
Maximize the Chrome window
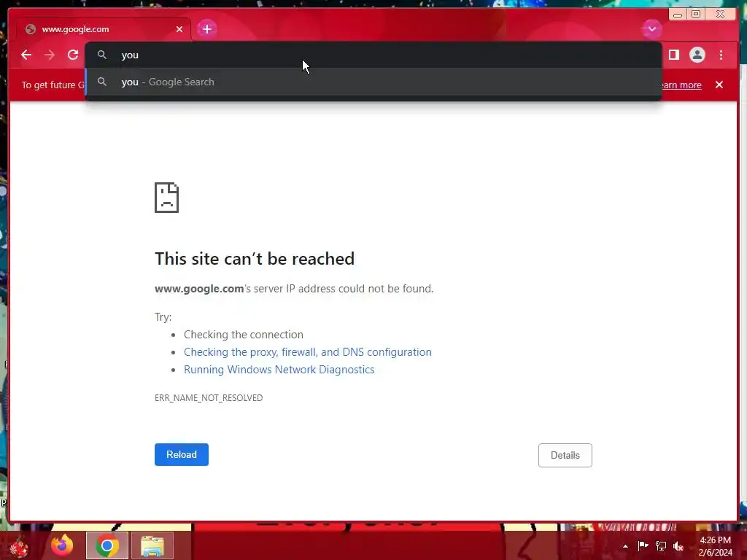pos(696,15)
